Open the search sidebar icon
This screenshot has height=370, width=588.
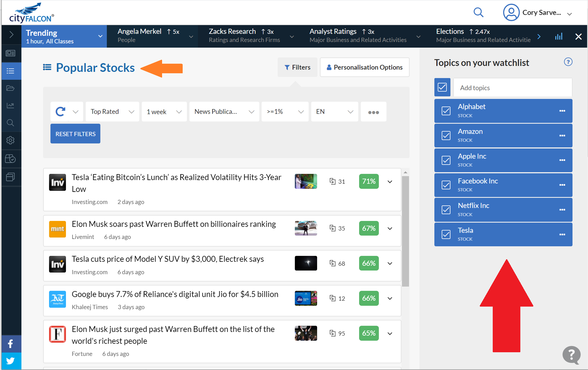click(x=10, y=123)
